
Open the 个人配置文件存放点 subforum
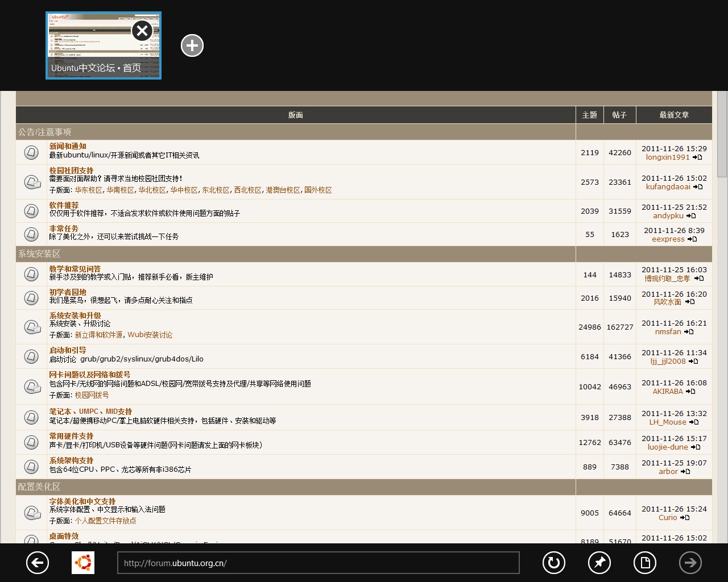[105, 521]
